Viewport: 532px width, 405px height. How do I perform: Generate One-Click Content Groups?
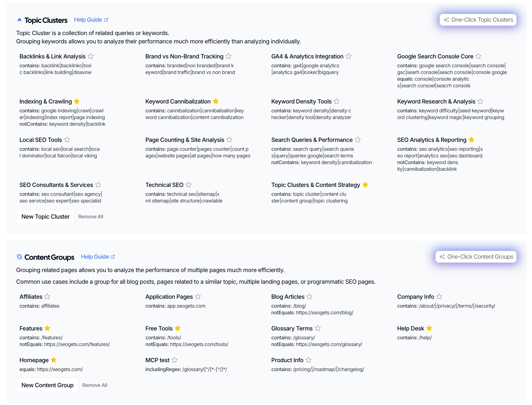[x=476, y=257]
